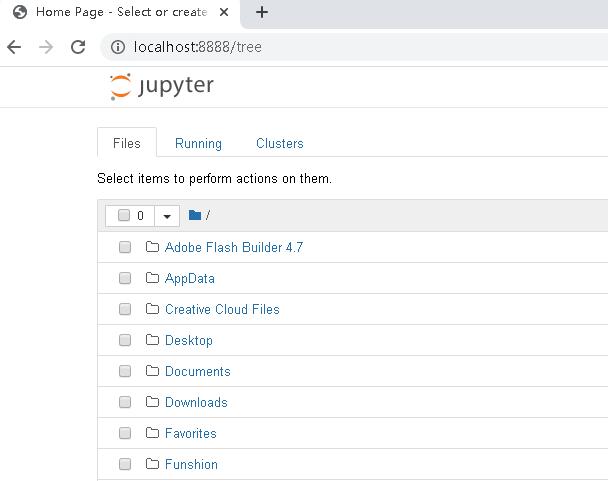
Task: Open the Funshion folder link
Action: coord(191,464)
